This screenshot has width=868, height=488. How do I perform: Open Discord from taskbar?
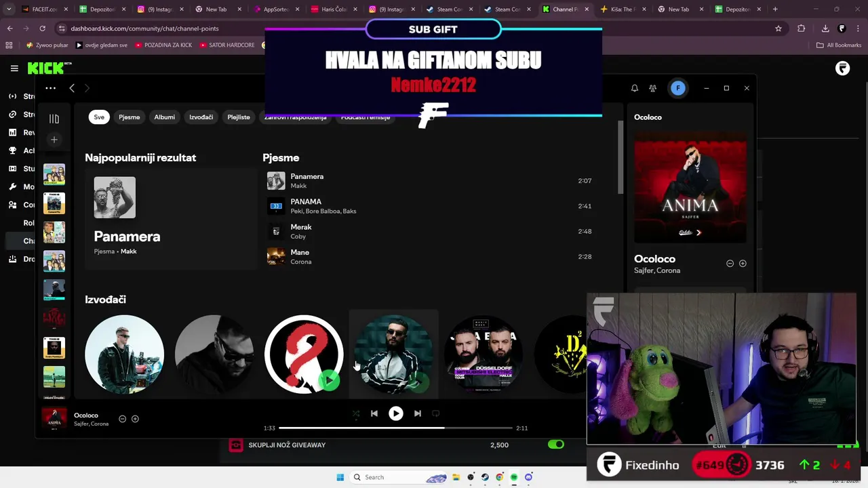[x=528, y=477]
